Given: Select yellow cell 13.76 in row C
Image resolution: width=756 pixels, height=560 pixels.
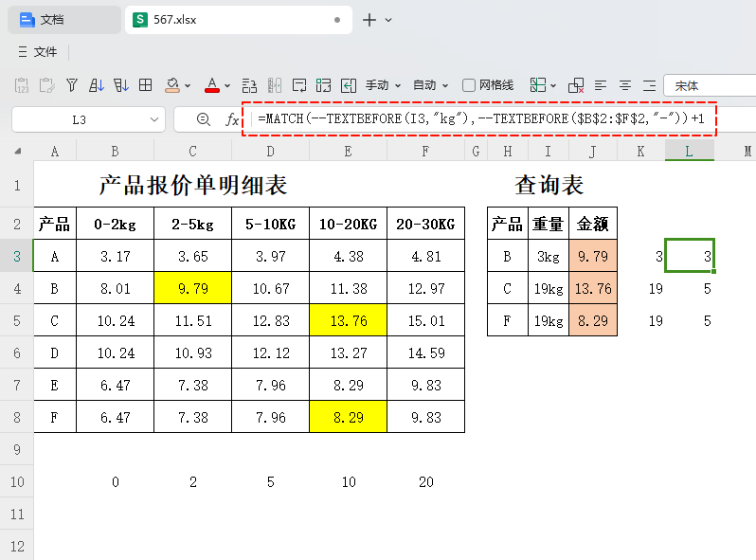Looking at the screenshot, I should click(x=348, y=320).
